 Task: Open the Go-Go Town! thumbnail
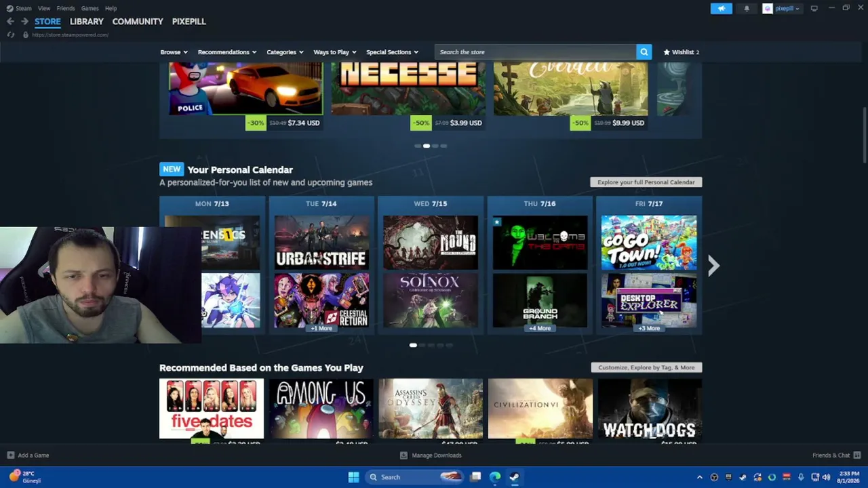click(649, 243)
